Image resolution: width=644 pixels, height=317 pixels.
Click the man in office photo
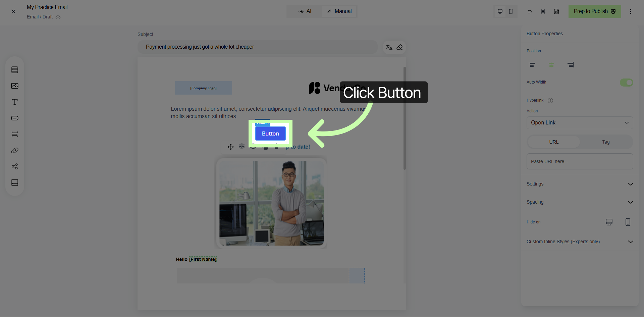pos(271,203)
